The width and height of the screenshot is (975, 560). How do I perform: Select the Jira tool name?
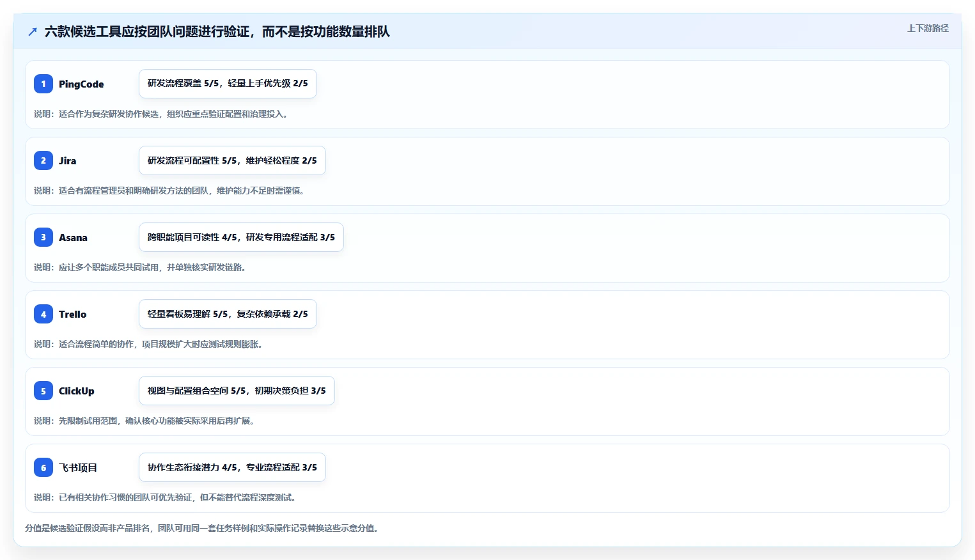pos(67,160)
